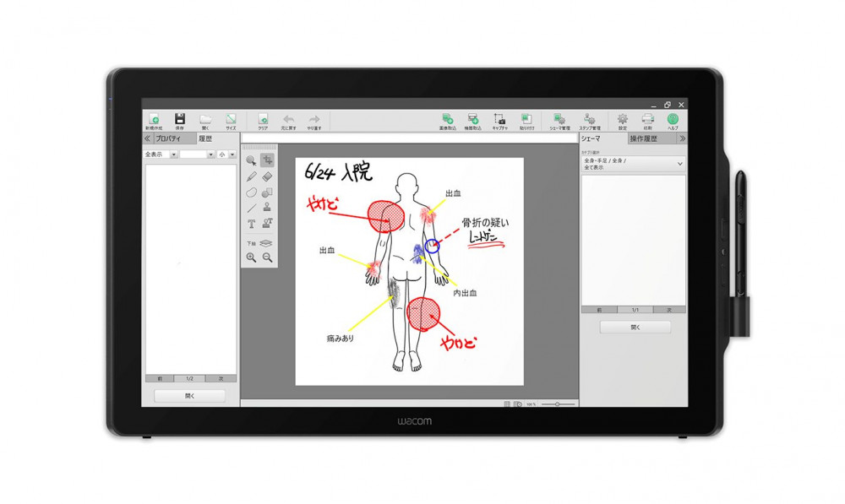Select the crop tool in the tool palette

267,160
